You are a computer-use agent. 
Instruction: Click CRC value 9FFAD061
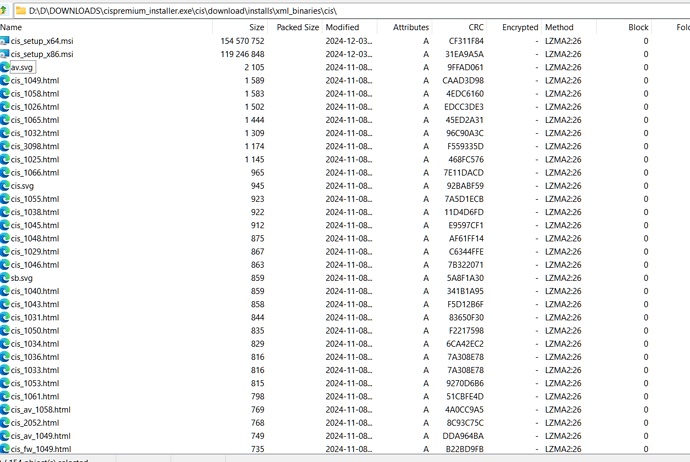pyautogui.click(x=466, y=67)
